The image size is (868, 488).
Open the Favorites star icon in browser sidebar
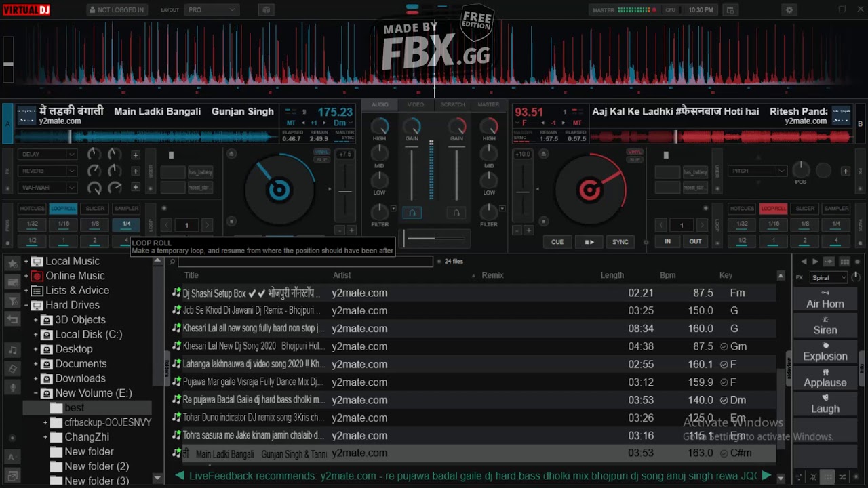(x=12, y=263)
